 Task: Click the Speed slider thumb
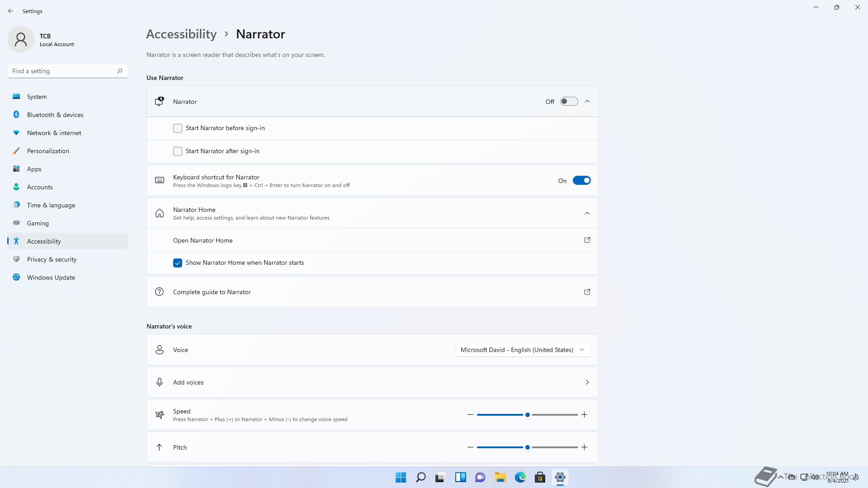point(528,415)
